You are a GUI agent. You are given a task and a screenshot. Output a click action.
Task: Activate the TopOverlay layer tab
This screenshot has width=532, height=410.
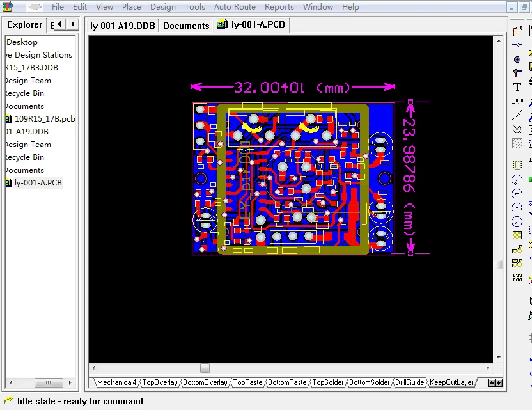pos(160,382)
